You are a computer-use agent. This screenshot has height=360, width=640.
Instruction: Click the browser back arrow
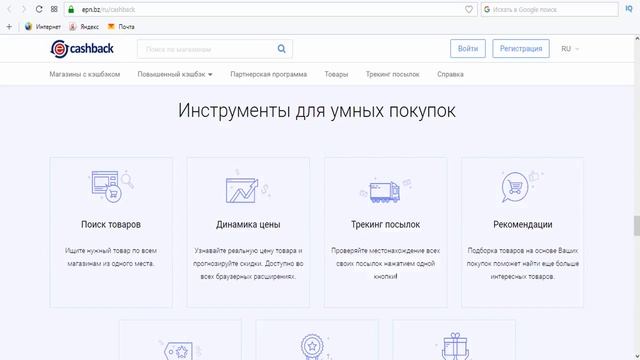click(x=9, y=9)
